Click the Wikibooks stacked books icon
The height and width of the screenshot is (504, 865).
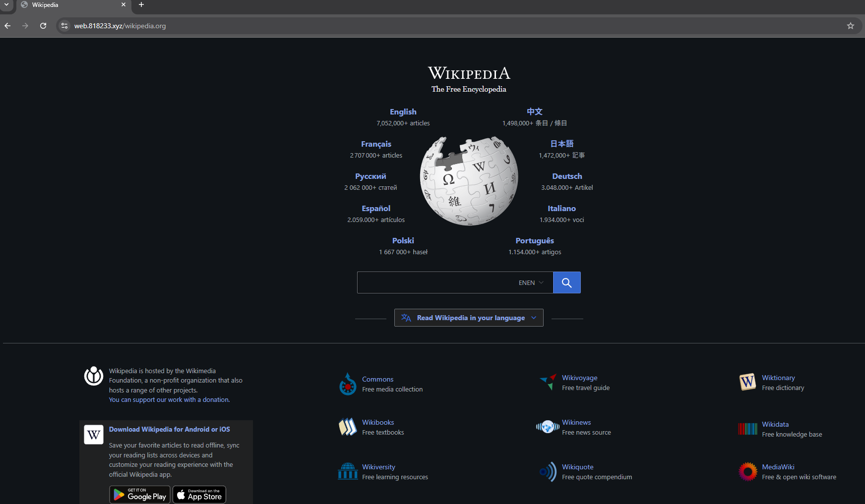pos(348,427)
